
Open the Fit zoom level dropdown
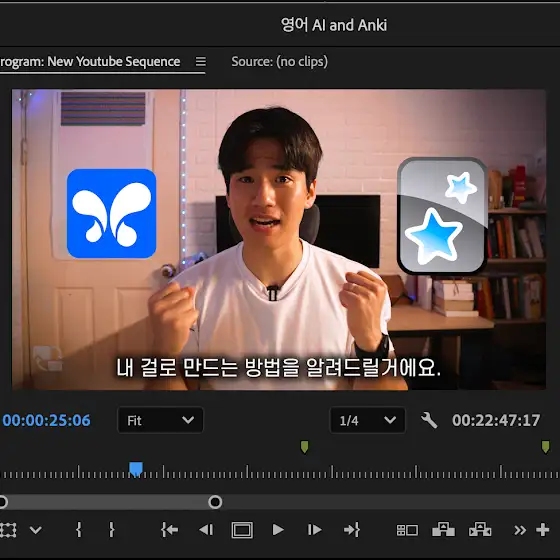pyautogui.click(x=160, y=420)
